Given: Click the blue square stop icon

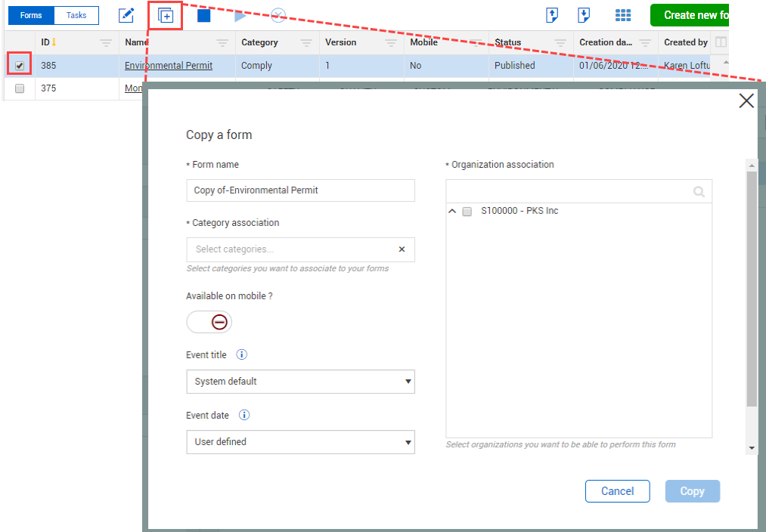Looking at the screenshot, I should coord(204,15).
